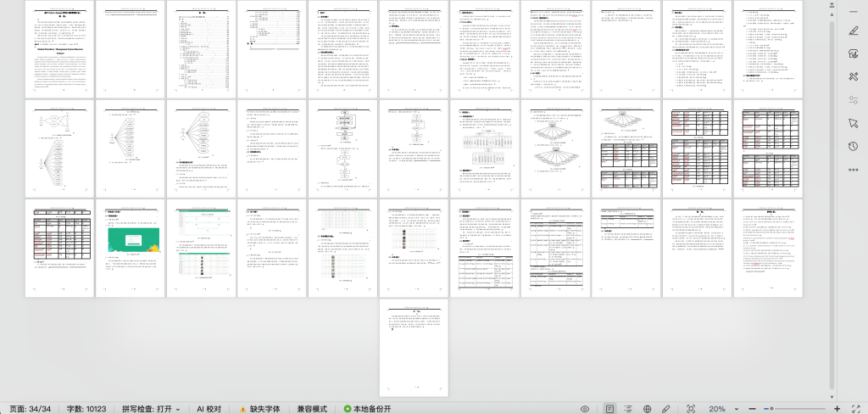Select the pen edit tool in right sidebar

click(853, 31)
